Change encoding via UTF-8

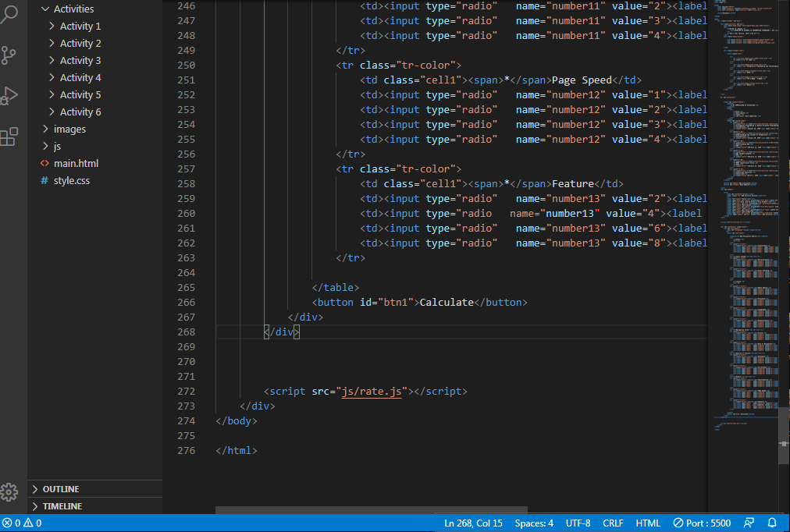pyautogui.click(x=578, y=523)
